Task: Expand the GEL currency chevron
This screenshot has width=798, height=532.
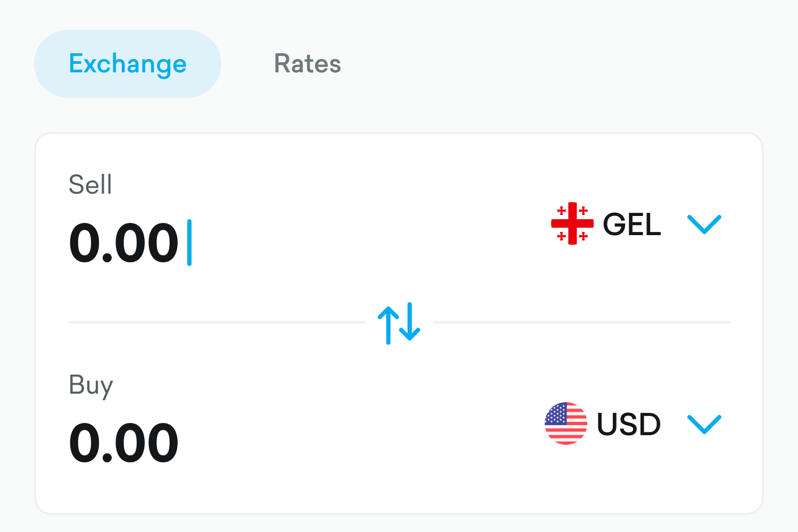Action: 704,224
